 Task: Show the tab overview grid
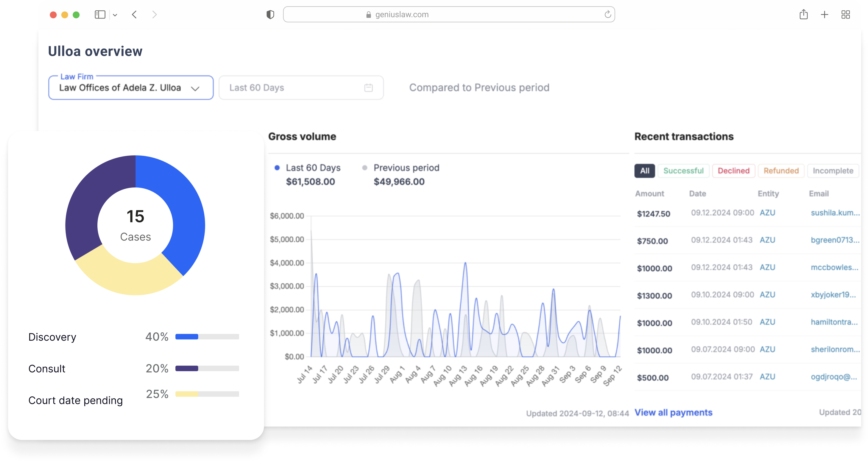click(846, 15)
